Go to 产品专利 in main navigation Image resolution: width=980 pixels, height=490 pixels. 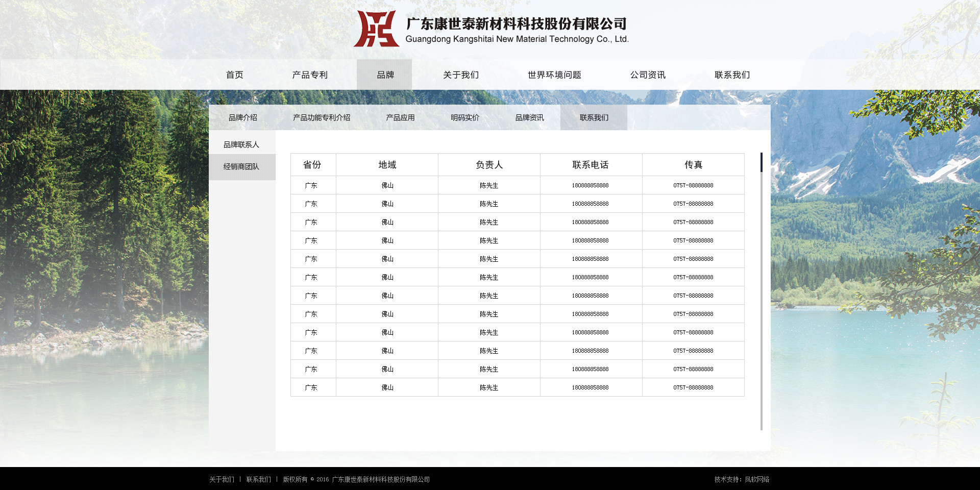[310, 75]
